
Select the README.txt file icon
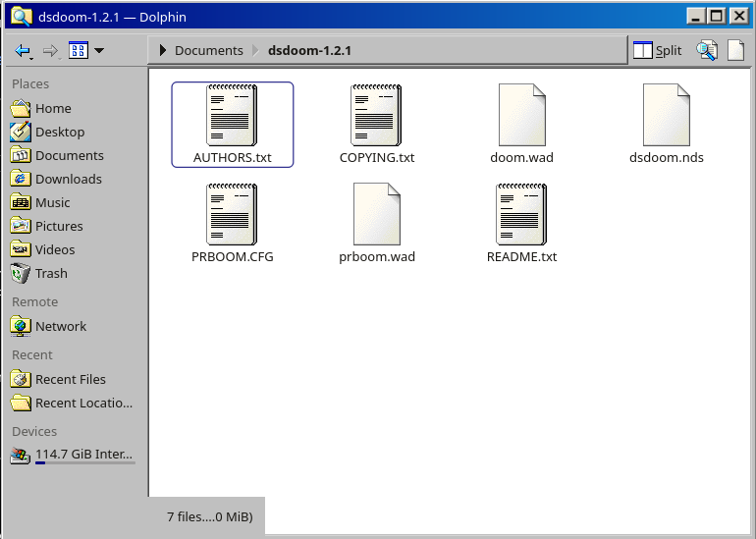click(x=521, y=214)
